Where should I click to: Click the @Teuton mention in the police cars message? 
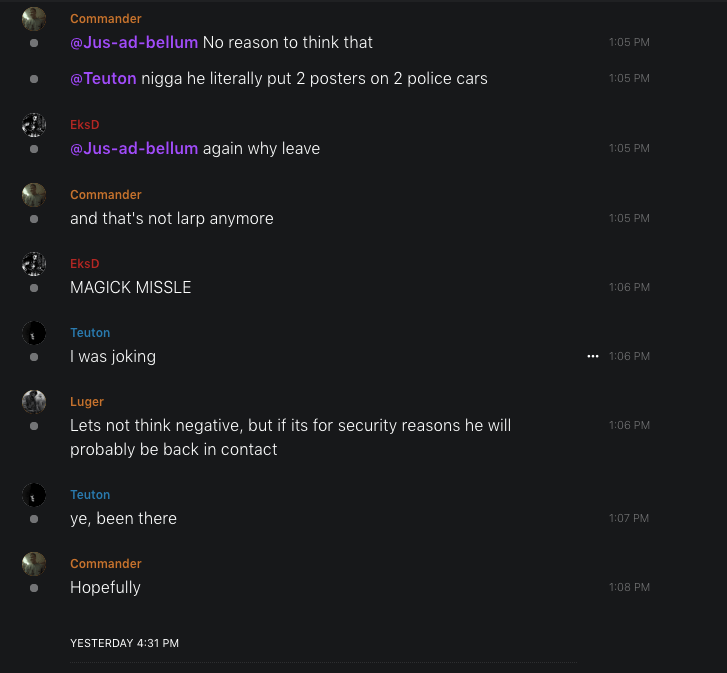pos(103,78)
